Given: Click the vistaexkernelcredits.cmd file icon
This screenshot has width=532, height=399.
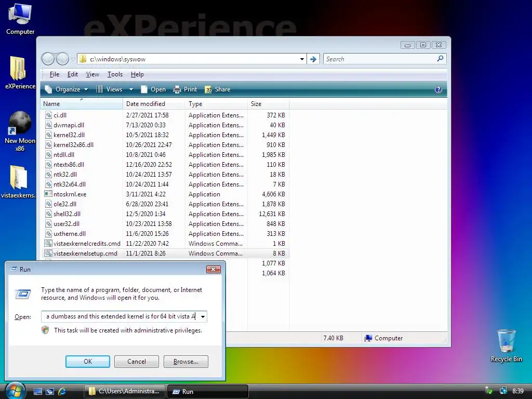Looking at the screenshot, I should click(x=48, y=243).
